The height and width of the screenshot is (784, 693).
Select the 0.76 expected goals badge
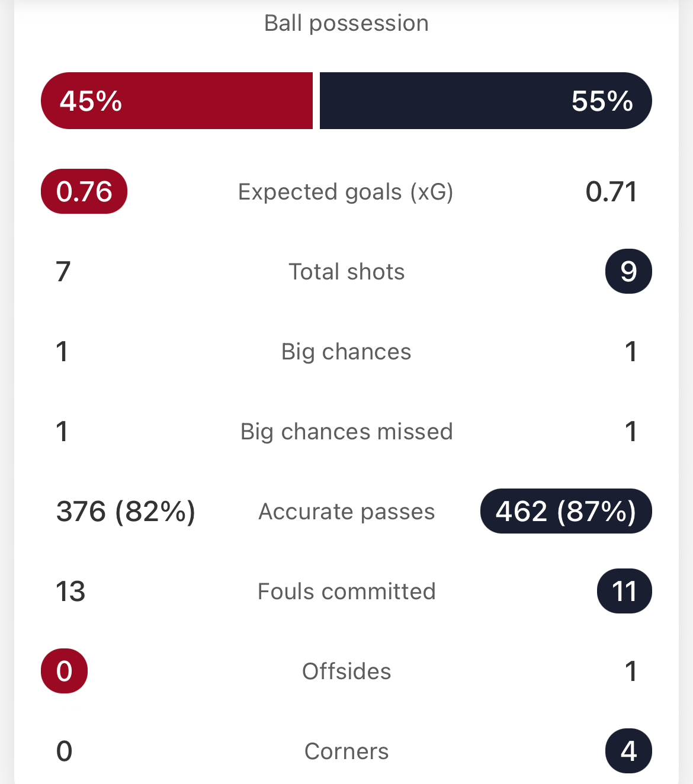pos(84,191)
